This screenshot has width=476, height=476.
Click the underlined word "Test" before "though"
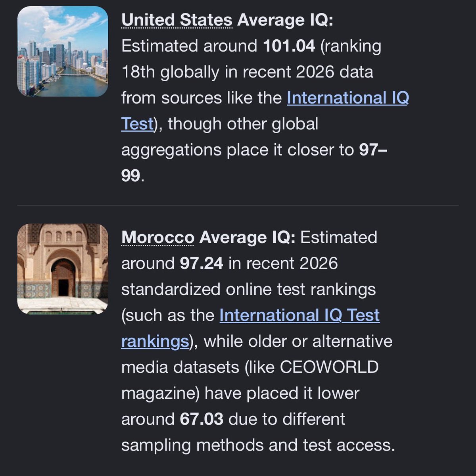click(x=137, y=124)
